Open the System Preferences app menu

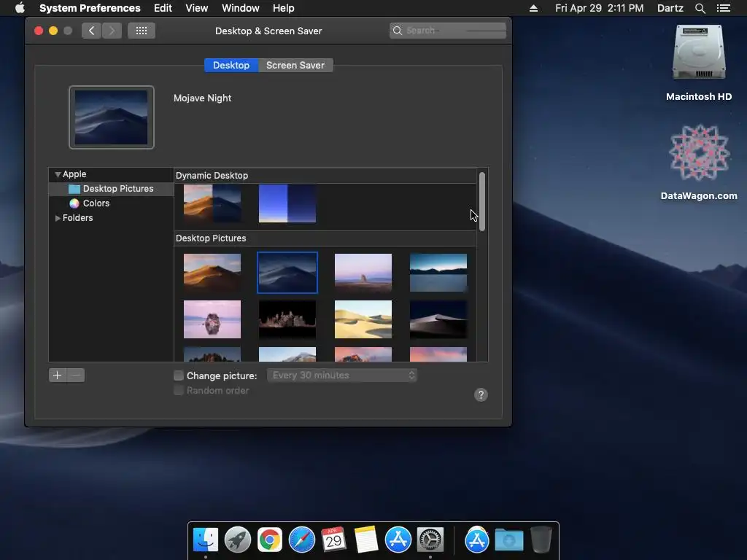click(90, 8)
